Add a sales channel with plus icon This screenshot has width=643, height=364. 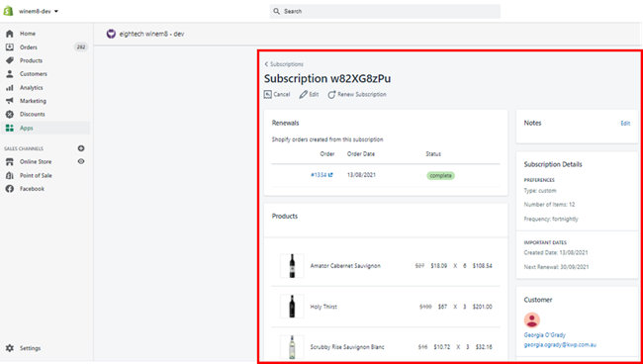pos(81,148)
